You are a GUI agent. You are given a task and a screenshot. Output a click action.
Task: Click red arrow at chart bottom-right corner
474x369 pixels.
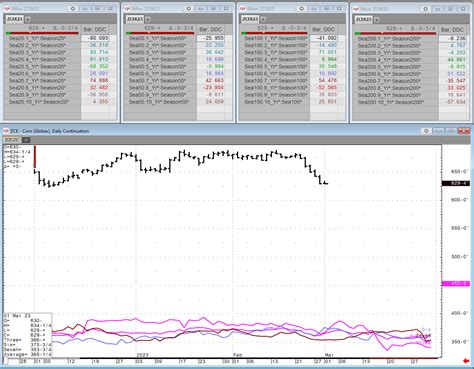(466, 361)
